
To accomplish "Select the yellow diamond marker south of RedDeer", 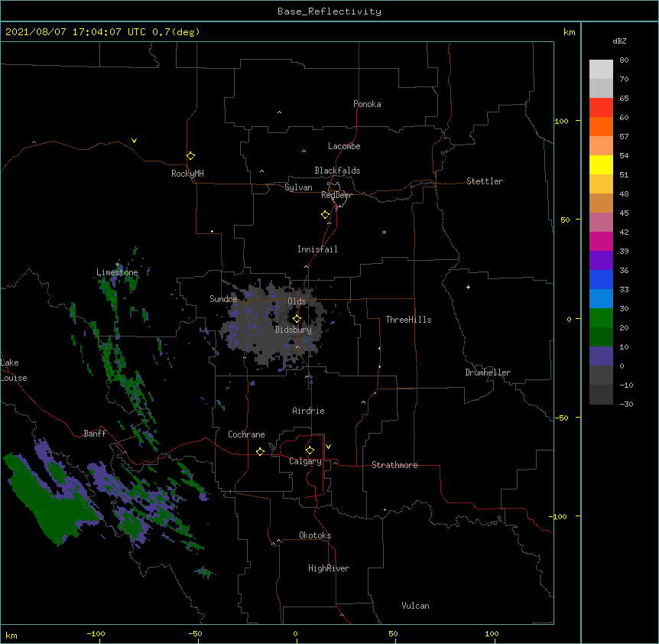I will (325, 215).
